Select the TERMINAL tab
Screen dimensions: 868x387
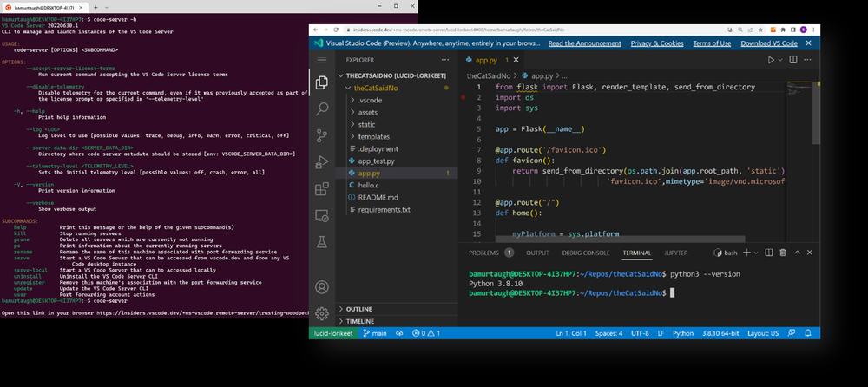click(x=636, y=253)
